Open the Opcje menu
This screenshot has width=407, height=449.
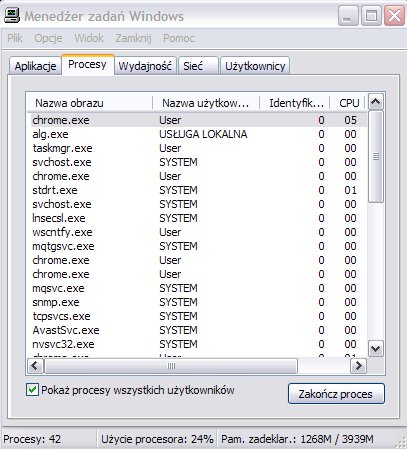click(x=48, y=38)
